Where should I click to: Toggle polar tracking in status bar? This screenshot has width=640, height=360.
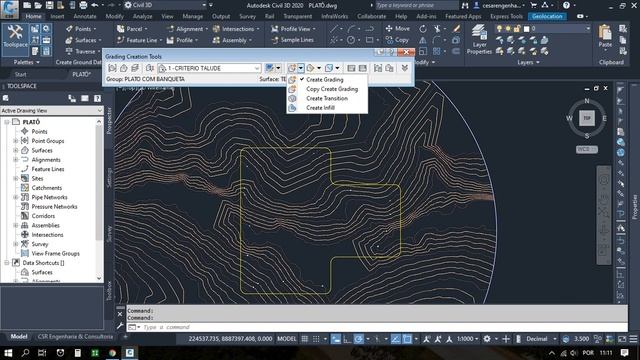tap(358, 339)
